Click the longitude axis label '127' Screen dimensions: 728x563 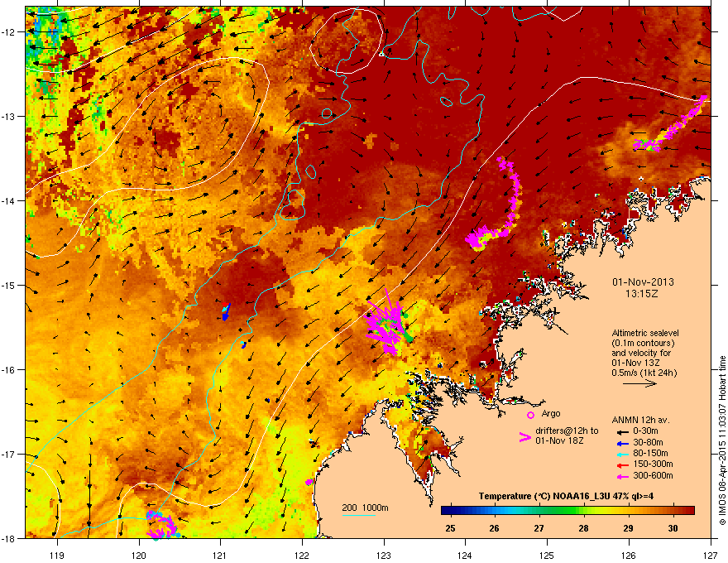pos(710,555)
